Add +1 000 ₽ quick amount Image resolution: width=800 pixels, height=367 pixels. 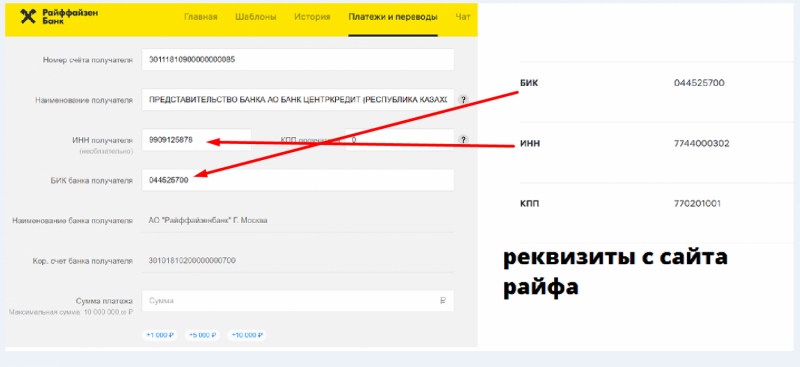(160, 335)
